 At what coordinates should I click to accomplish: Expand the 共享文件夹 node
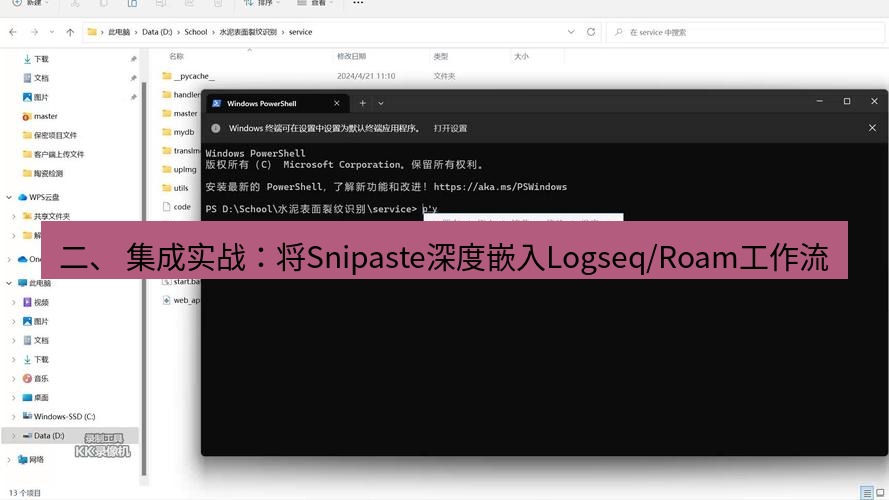tap(14, 217)
